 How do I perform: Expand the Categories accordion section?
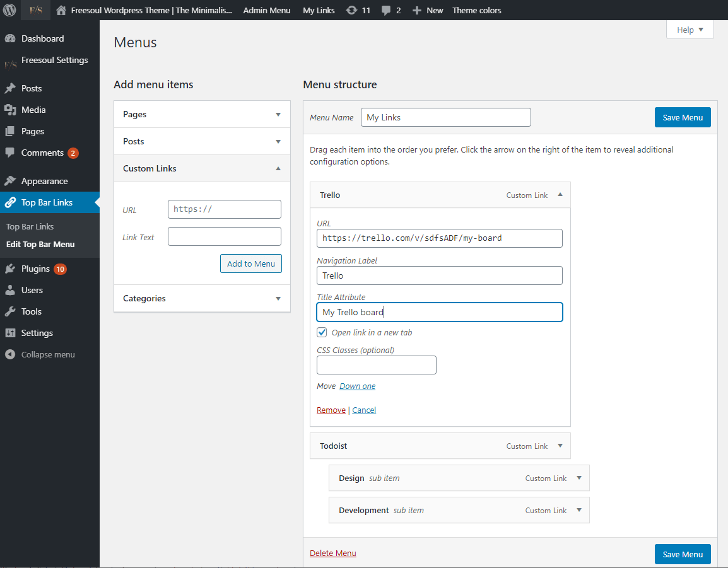[202, 298]
